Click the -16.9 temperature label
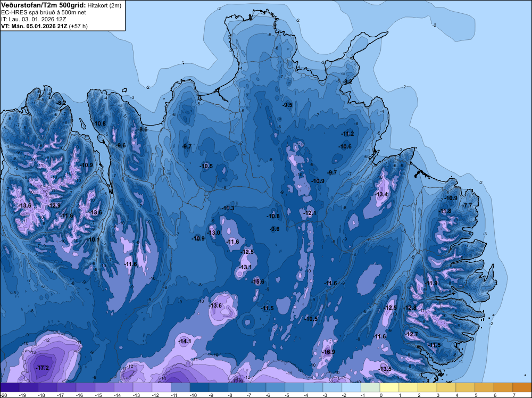Image resolution: width=532 pixels, height=398 pixels. pos(328,352)
